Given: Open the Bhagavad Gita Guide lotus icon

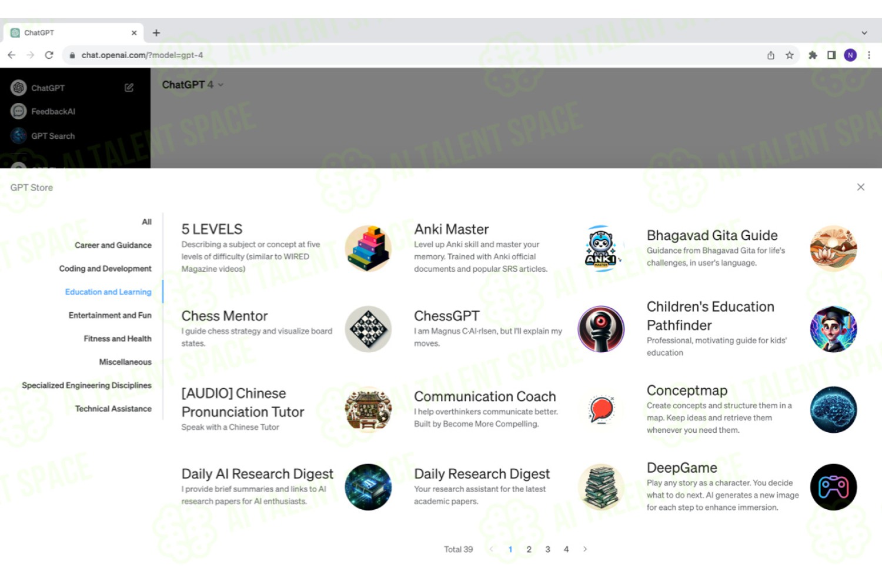Looking at the screenshot, I should [833, 249].
